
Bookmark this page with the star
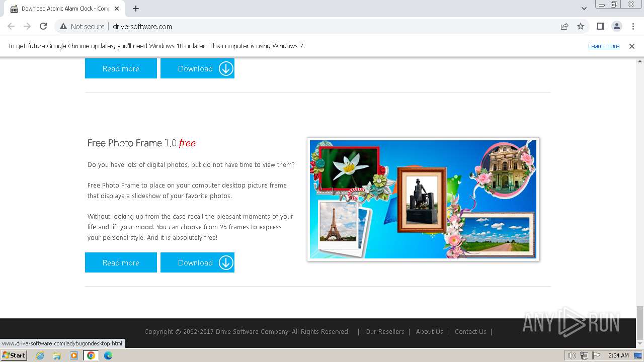pos(581,26)
